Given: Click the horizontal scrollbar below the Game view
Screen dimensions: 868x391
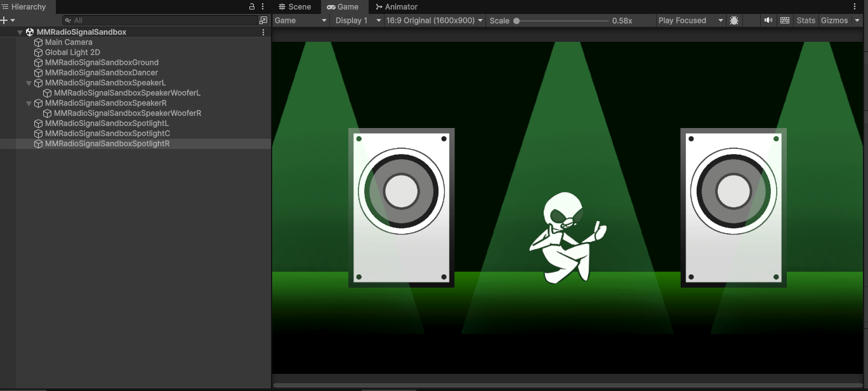Looking at the screenshot, I should (568, 385).
